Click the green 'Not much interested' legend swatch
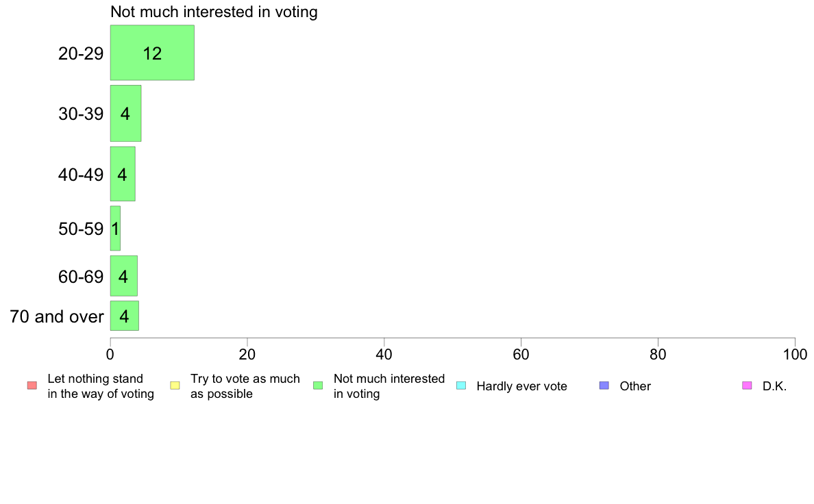The image size is (814, 504). [318, 386]
